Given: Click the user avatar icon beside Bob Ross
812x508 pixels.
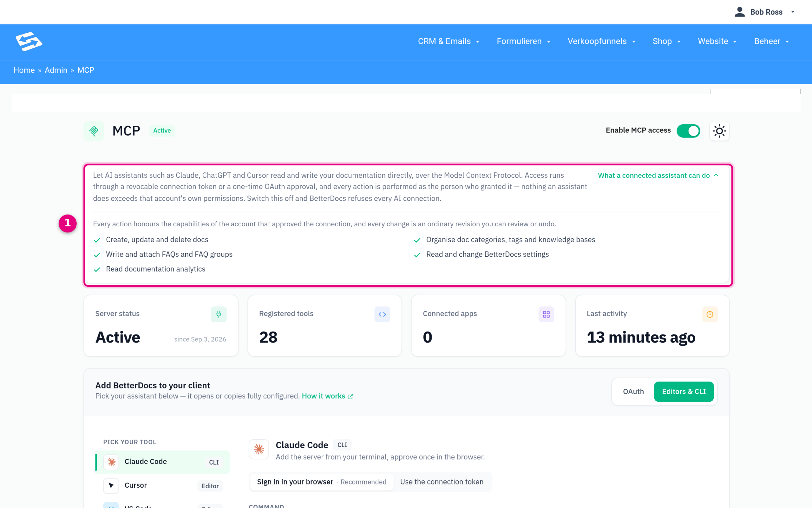Looking at the screenshot, I should pyautogui.click(x=740, y=12).
